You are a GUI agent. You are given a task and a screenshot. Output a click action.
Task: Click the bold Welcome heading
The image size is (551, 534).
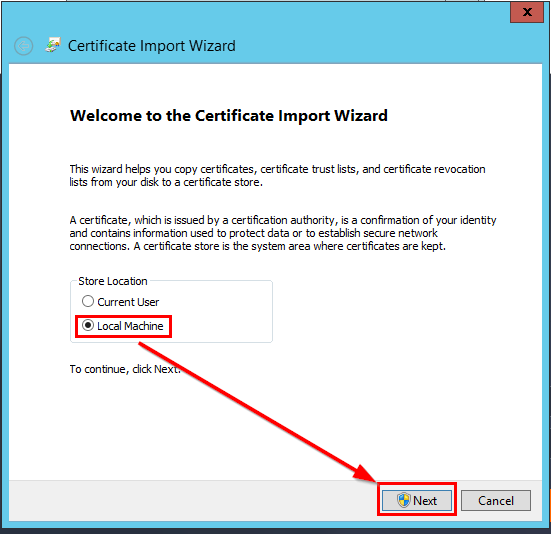pyautogui.click(x=229, y=116)
